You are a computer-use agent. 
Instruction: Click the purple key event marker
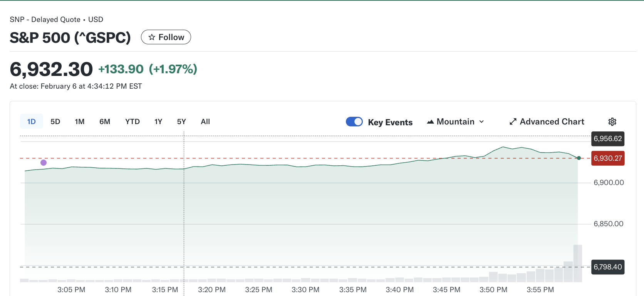click(x=44, y=163)
